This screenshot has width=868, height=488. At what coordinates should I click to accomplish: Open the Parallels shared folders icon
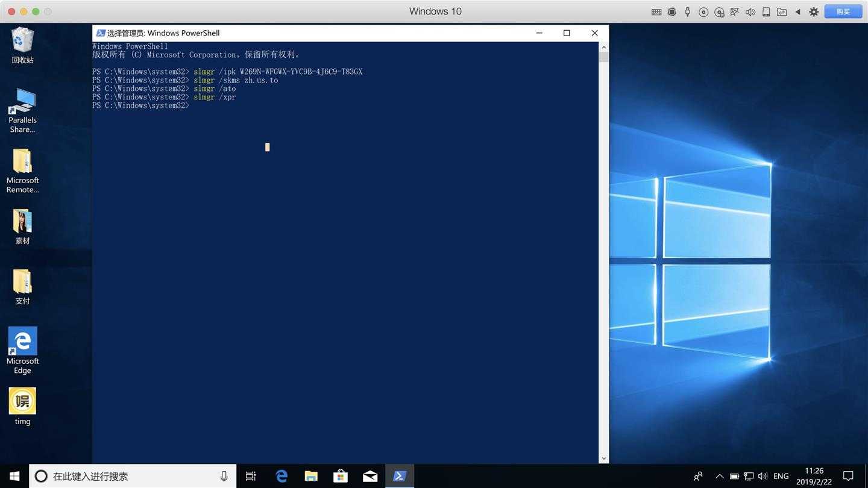click(x=782, y=12)
